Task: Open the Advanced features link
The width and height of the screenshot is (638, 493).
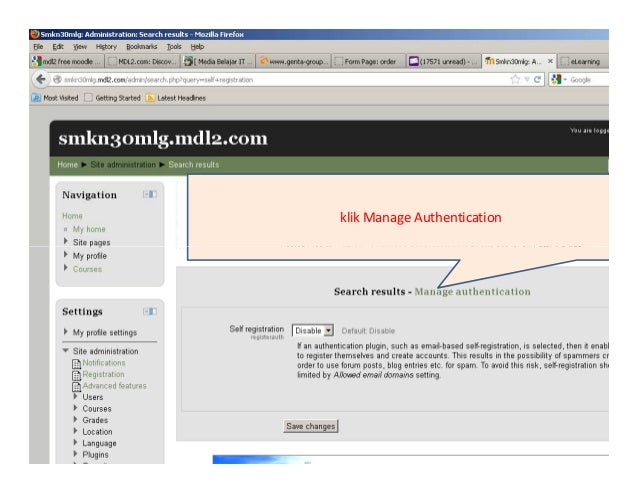Action: coord(114,385)
